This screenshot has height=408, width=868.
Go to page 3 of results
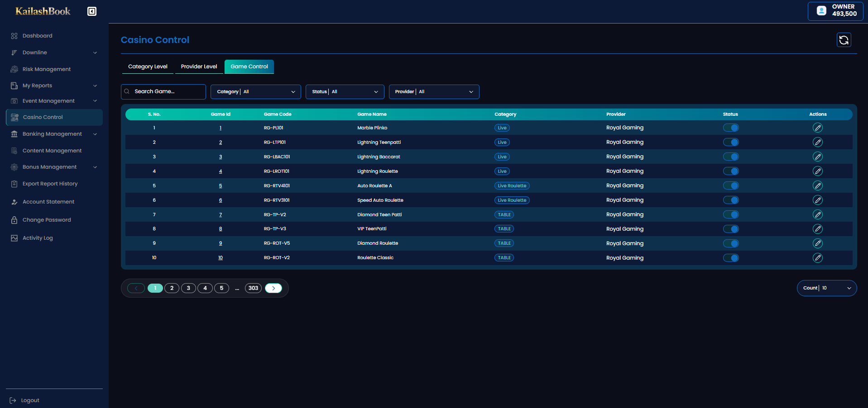(188, 288)
